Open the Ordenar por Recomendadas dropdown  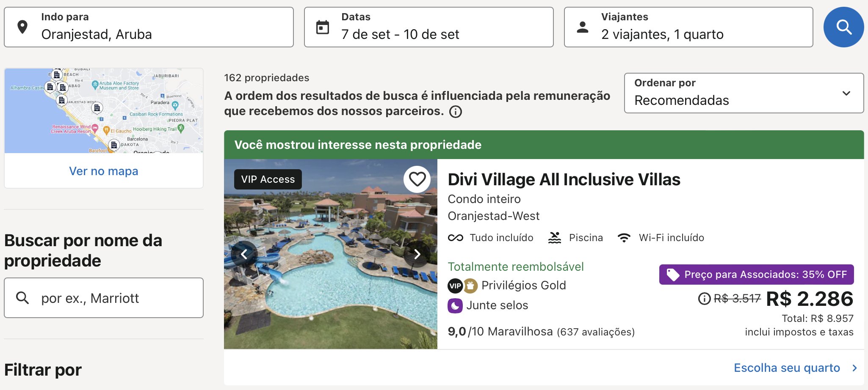click(744, 93)
